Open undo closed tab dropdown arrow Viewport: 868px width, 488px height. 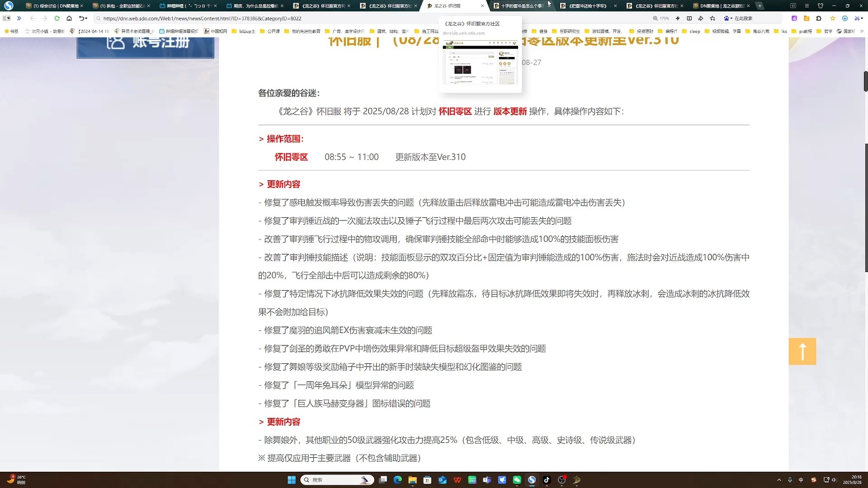pyautogui.click(x=86, y=19)
